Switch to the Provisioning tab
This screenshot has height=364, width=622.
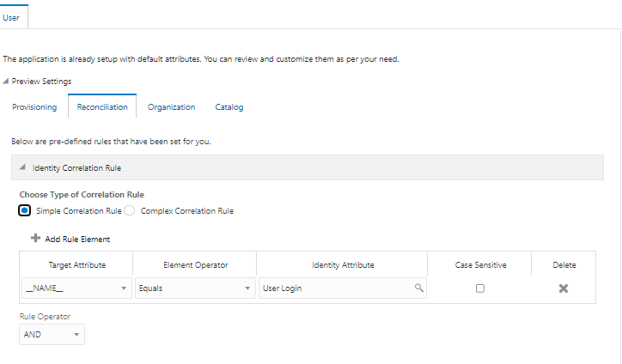(x=34, y=107)
